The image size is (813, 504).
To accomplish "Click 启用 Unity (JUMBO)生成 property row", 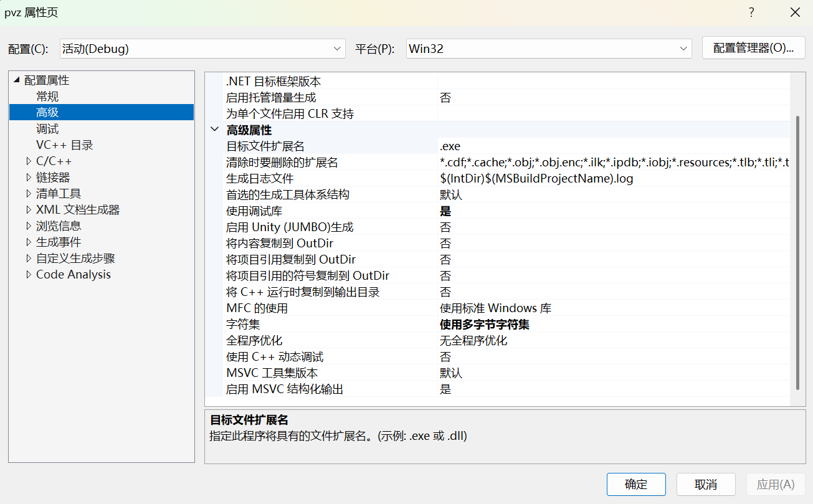I will 506,227.
